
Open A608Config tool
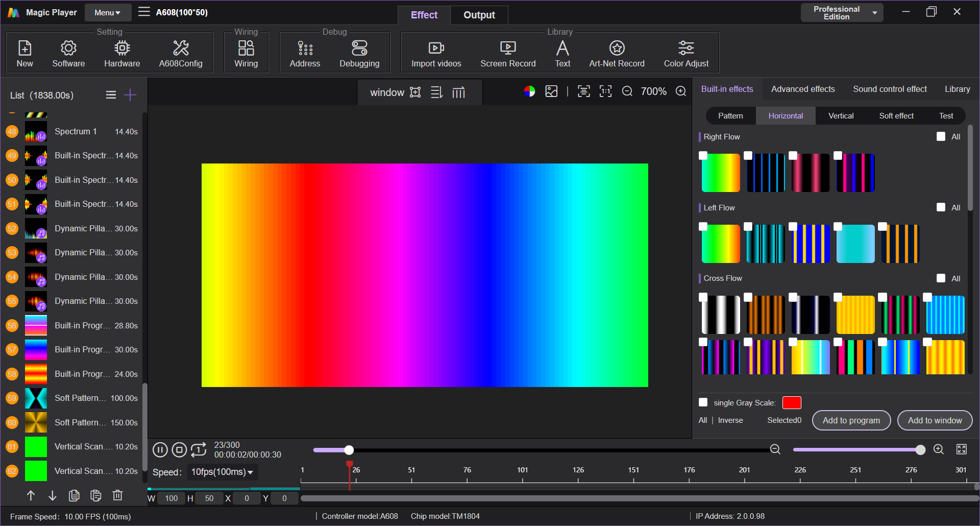click(x=181, y=54)
